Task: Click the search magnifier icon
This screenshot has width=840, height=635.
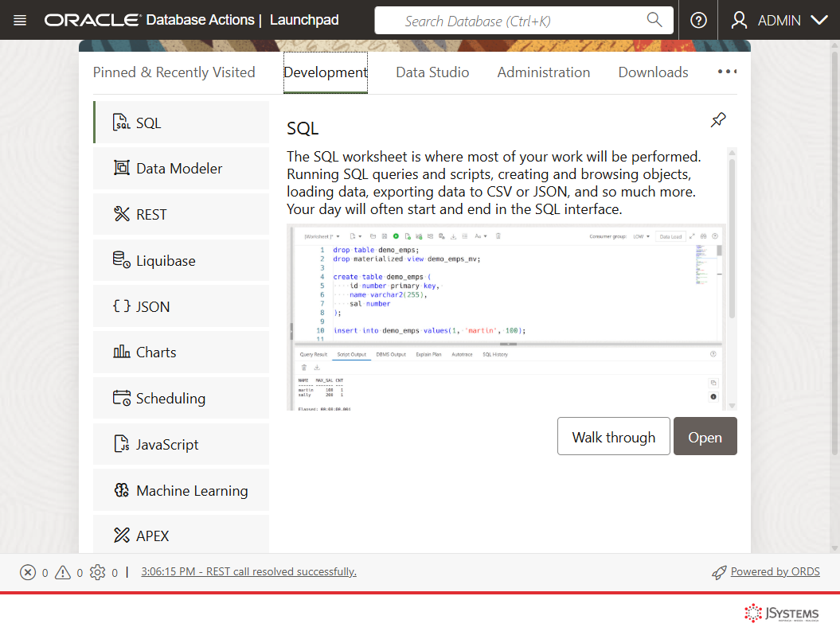Action: point(654,21)
